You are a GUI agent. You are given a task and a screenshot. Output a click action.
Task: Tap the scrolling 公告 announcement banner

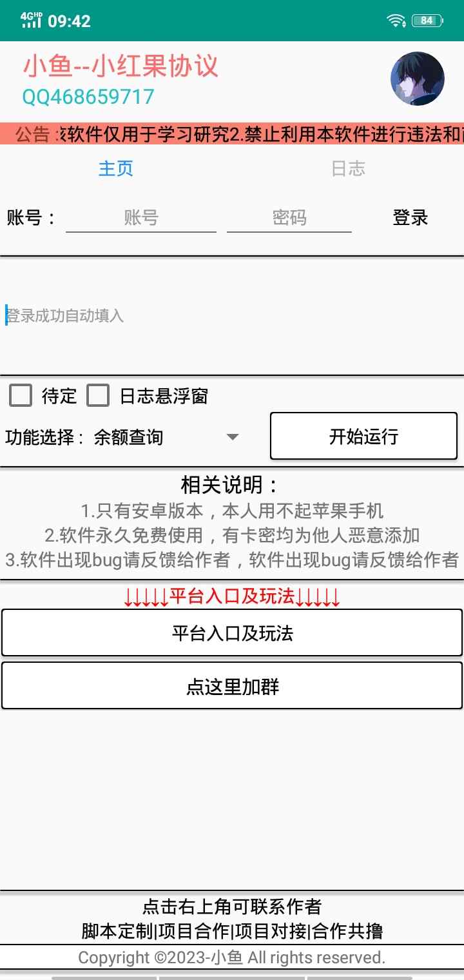coord(232,134)
